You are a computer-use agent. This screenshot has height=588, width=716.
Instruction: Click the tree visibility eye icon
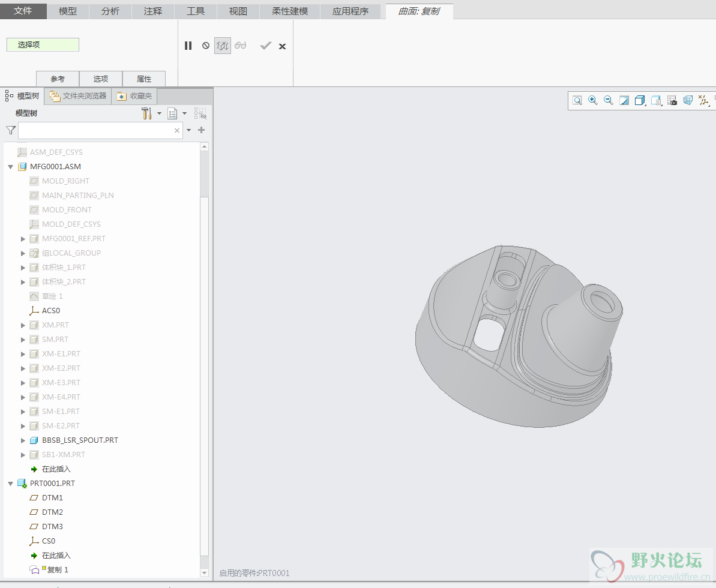pyautogui.click(x=200, y=113)
